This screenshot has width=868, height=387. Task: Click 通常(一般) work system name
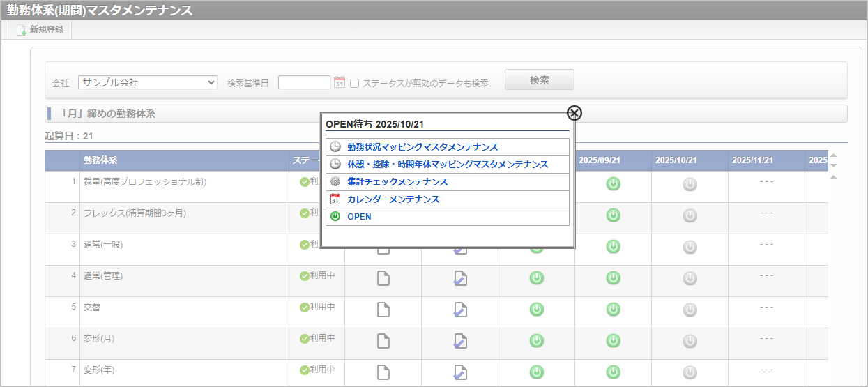point(103,244)
